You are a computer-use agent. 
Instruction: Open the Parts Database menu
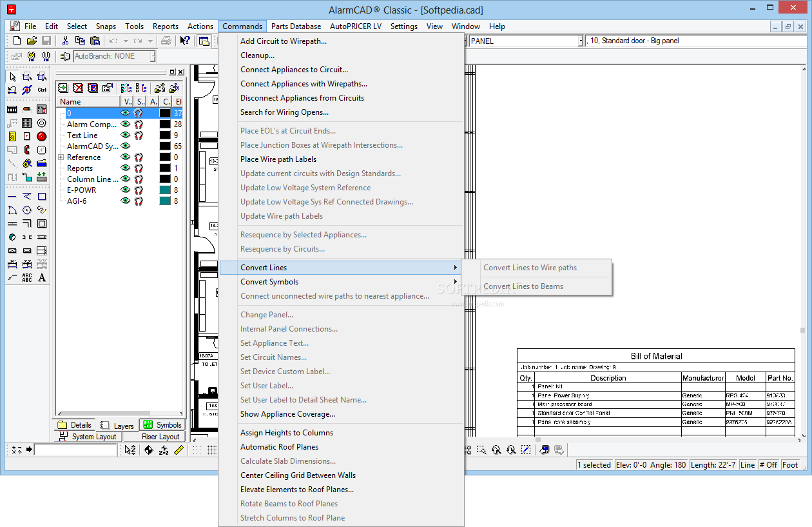296,26
